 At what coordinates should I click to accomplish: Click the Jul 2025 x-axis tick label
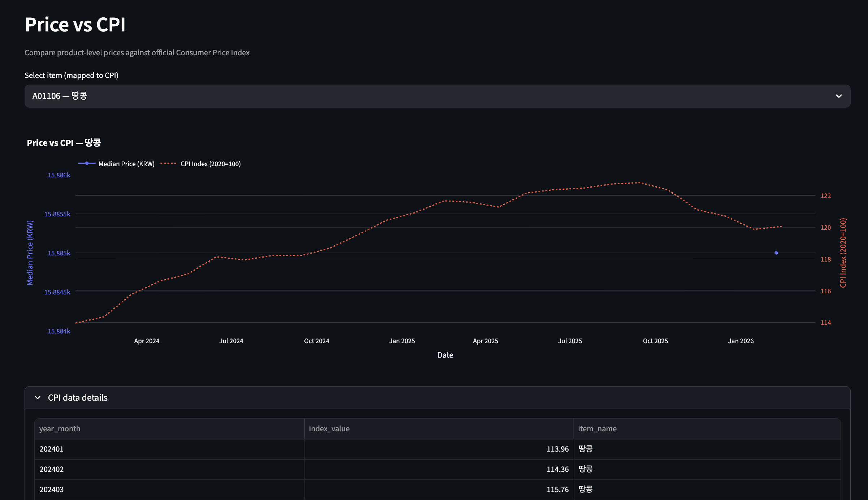(570, 341)
